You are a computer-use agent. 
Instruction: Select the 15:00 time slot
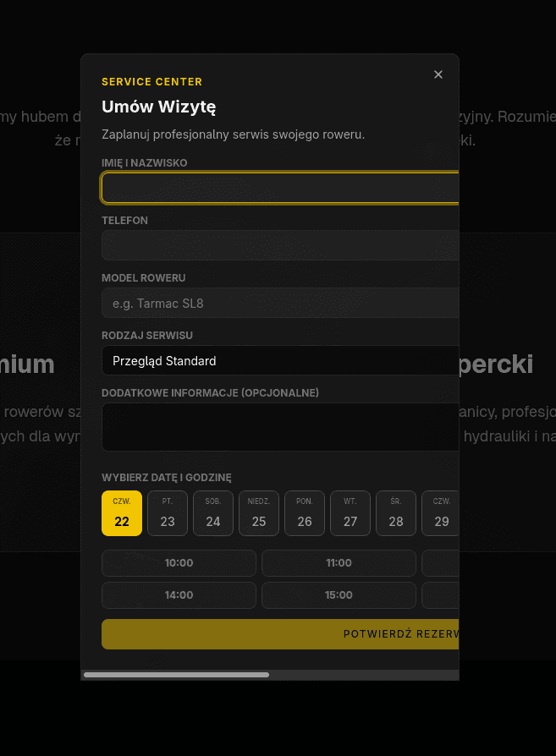pos(339,595)
